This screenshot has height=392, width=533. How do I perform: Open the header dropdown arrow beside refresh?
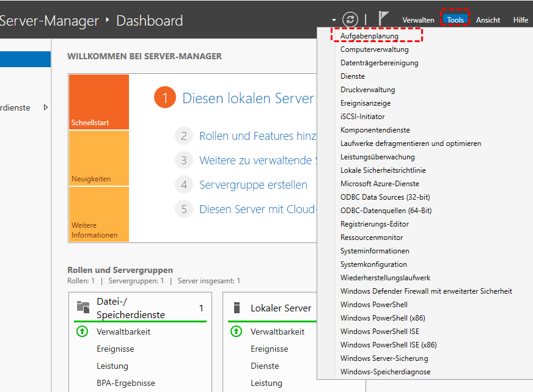334,20
